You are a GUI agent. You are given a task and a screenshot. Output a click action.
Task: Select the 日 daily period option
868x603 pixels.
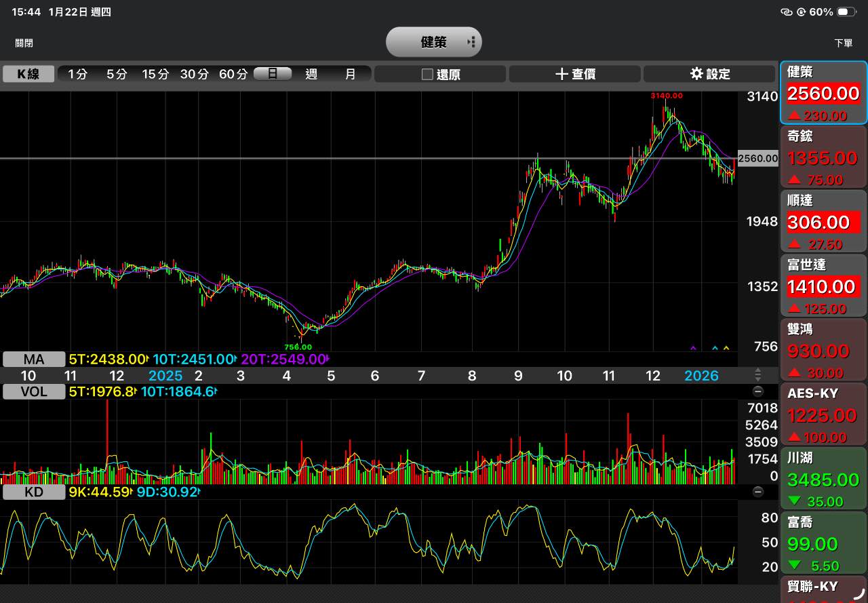click(273, 74)
